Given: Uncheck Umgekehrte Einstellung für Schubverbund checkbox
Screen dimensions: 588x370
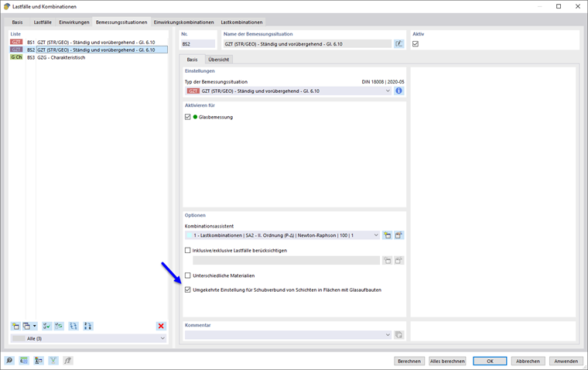Looking at the screenshot, I should click(188, 289).
